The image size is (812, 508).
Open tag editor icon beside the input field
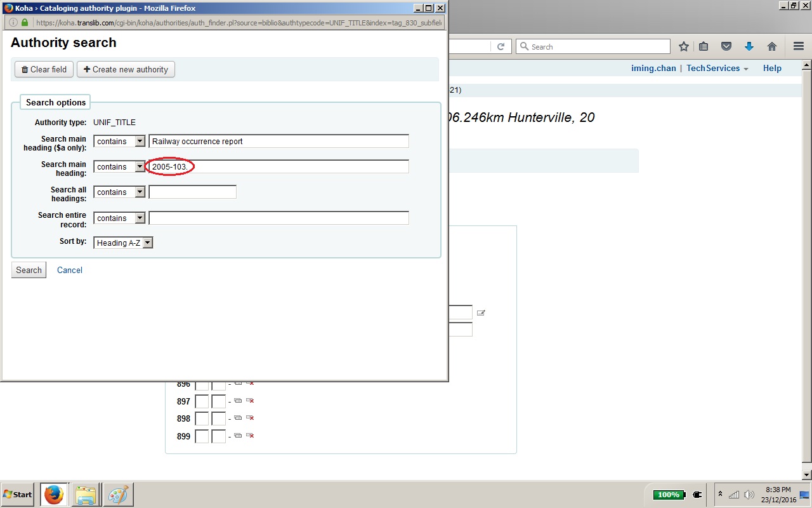(x=481, y=312)
